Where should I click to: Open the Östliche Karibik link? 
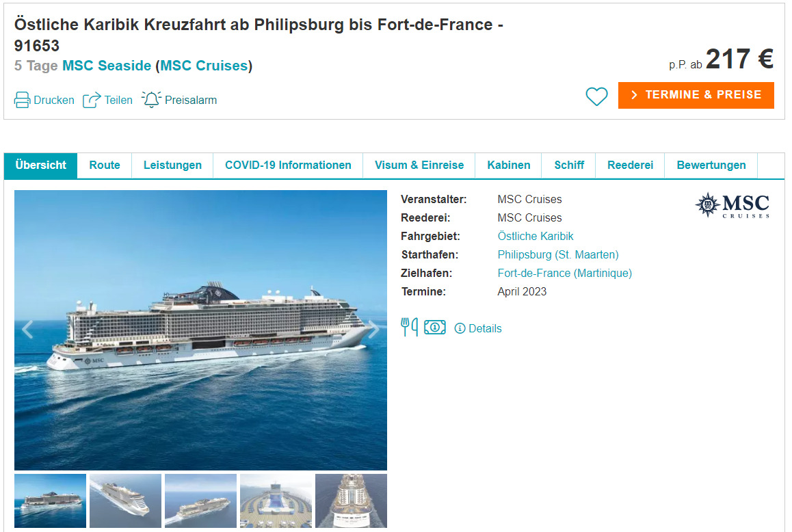[536, 236]
